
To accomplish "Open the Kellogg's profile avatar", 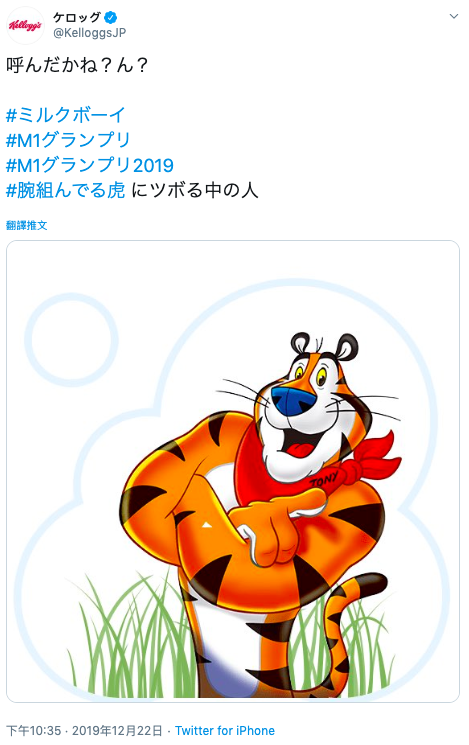I will coord(25,25).
